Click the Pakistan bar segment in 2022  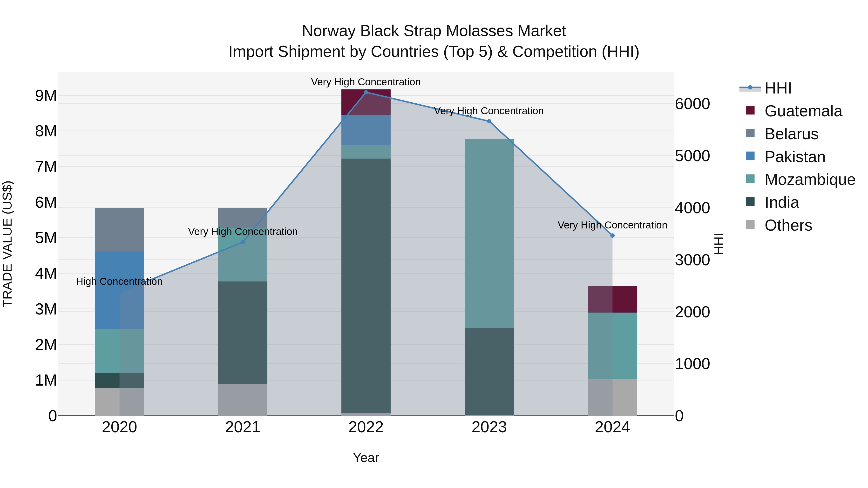[x=366, y=130]
